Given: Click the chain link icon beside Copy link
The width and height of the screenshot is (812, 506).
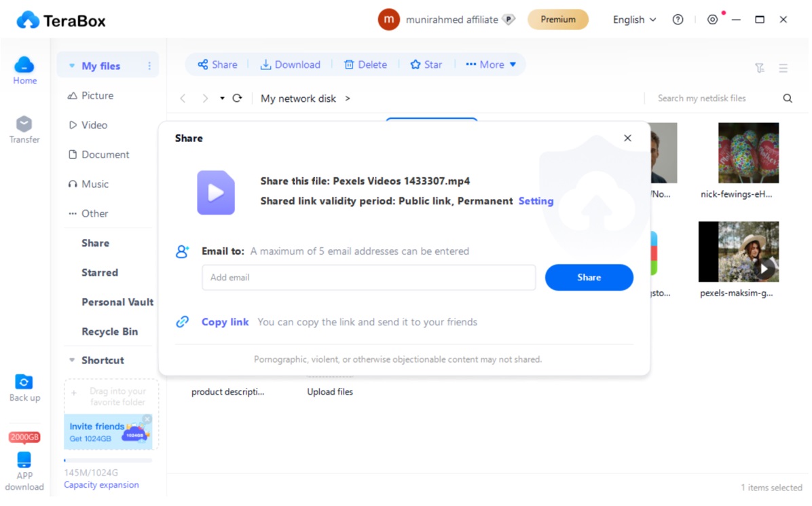Looking at the screenshot, I should click(x=182, y=322).
